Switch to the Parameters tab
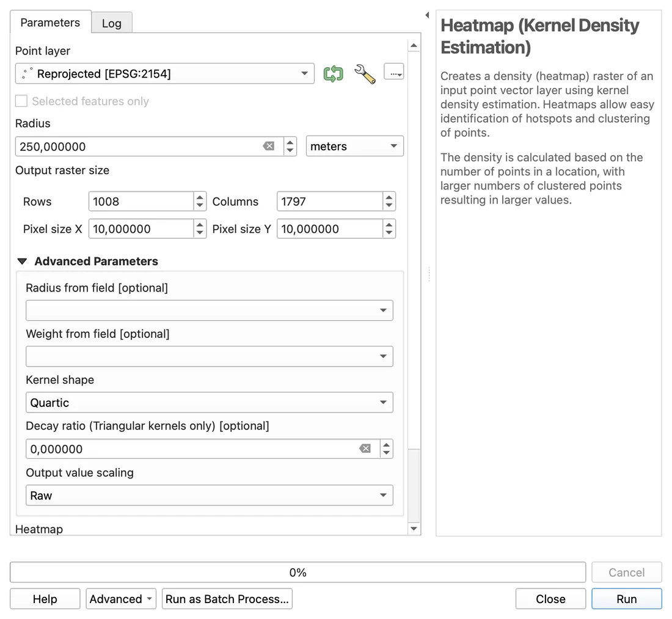The image size is (672, 619). [x=50, y=22]
